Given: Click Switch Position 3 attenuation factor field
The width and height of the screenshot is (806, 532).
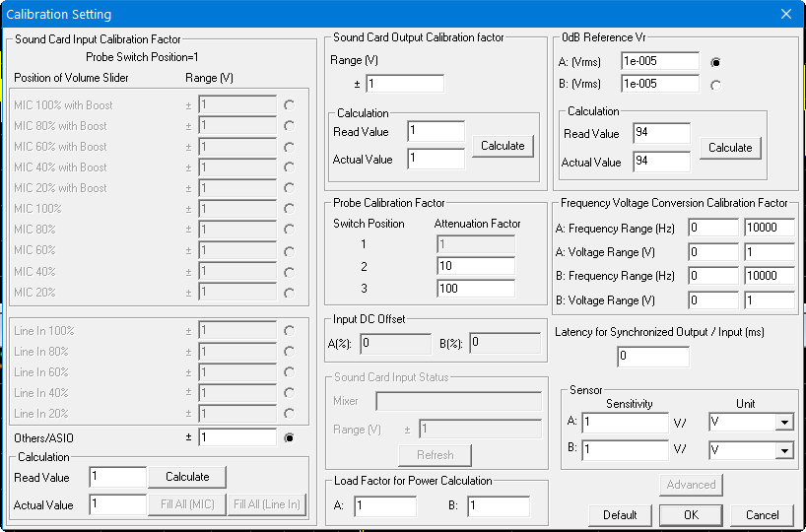Looking at the screenshot, I should point(476,289).
